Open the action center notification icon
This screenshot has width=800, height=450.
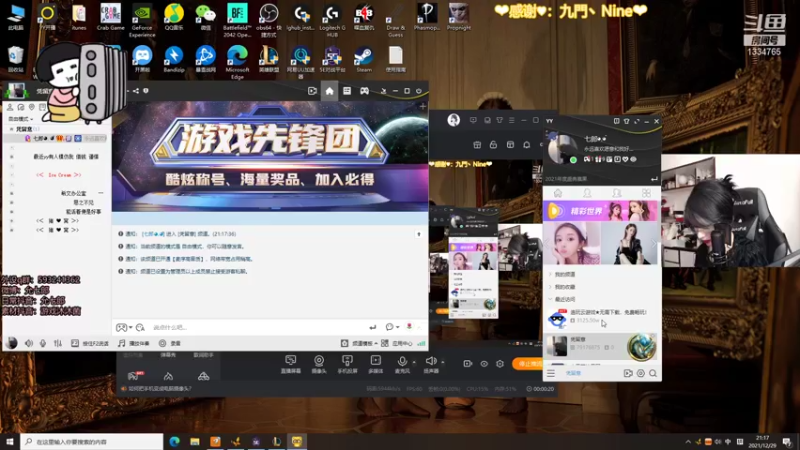click(787, 441)
